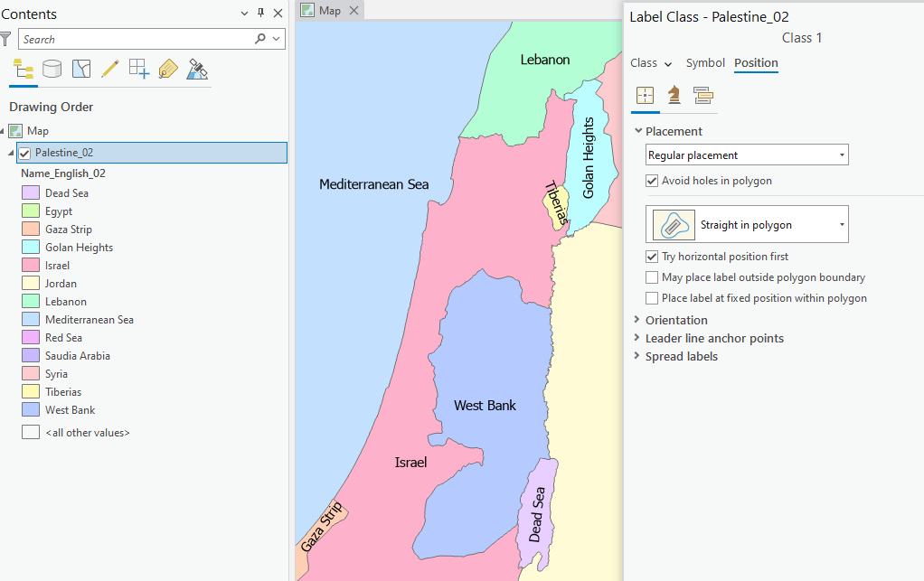Enable May place label outside polygon boundary

[652, 276]
